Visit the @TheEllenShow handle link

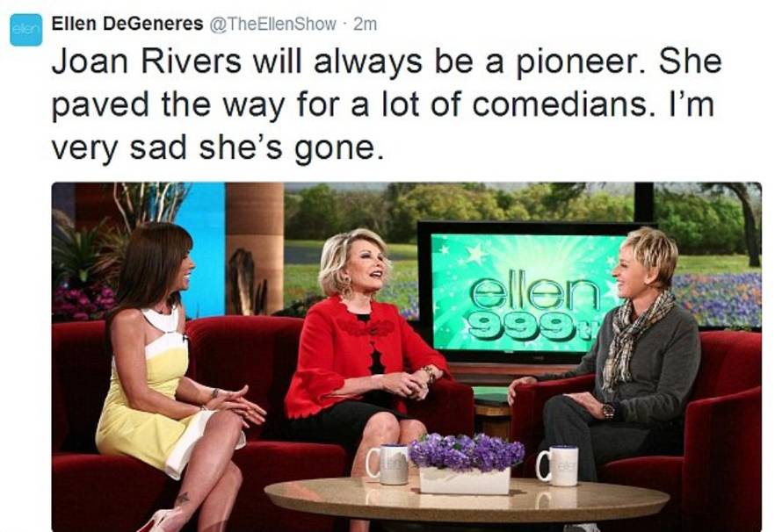(x=272, y=24)
